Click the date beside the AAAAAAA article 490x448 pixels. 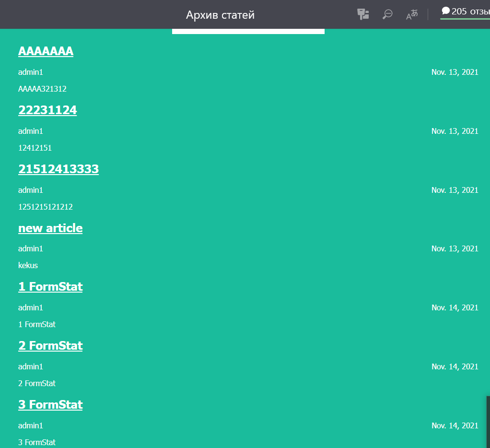455,72
